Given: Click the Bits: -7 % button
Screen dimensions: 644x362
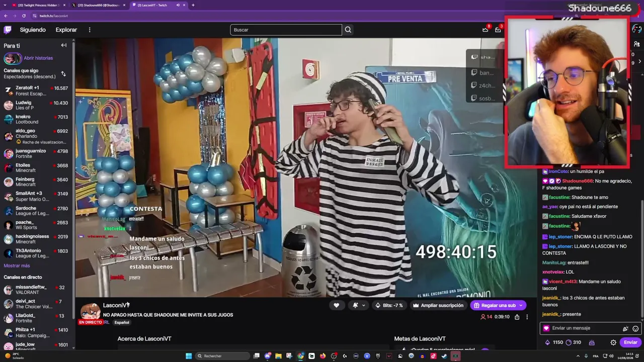Looking at the screenshot, I should click(389, 305).
